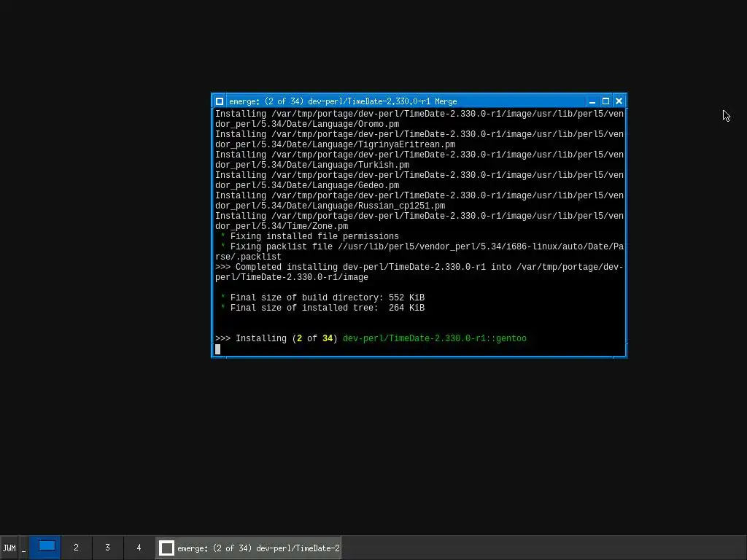The width and height of the screenshot is (747, 560).
Task: Click the show desktop underscore button in the taskbar
Action: (23, 548)
